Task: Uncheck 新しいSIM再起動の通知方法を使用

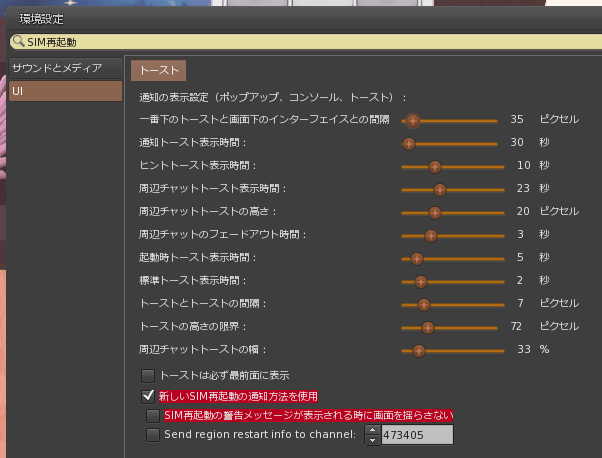Action: [148, 396]
